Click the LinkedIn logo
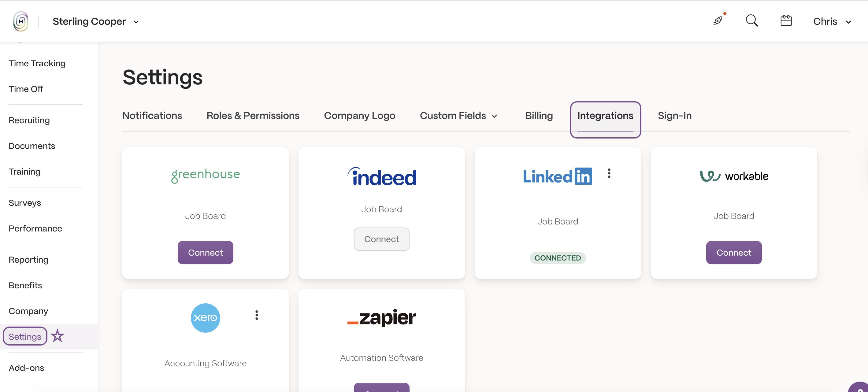868x392 pixels. [x=557, y=176]
